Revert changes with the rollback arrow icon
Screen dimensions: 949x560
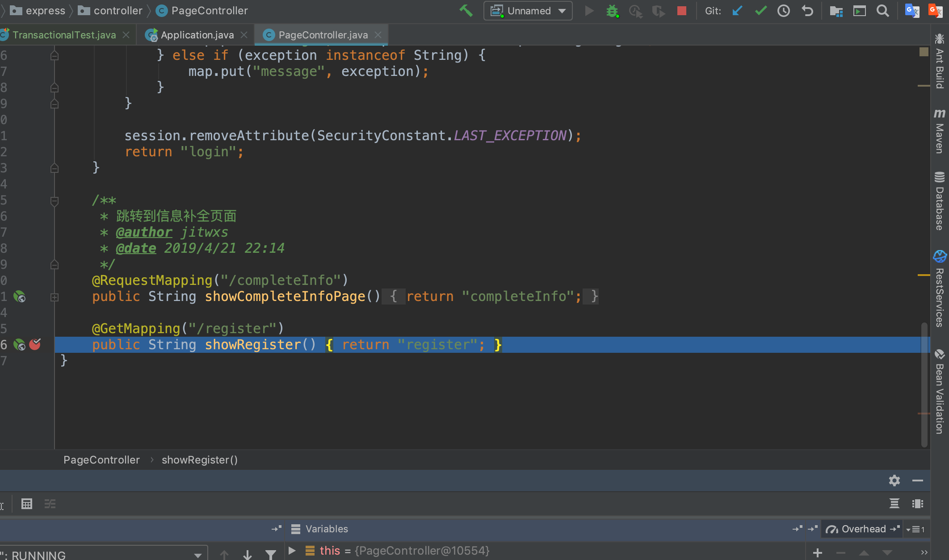807,11
